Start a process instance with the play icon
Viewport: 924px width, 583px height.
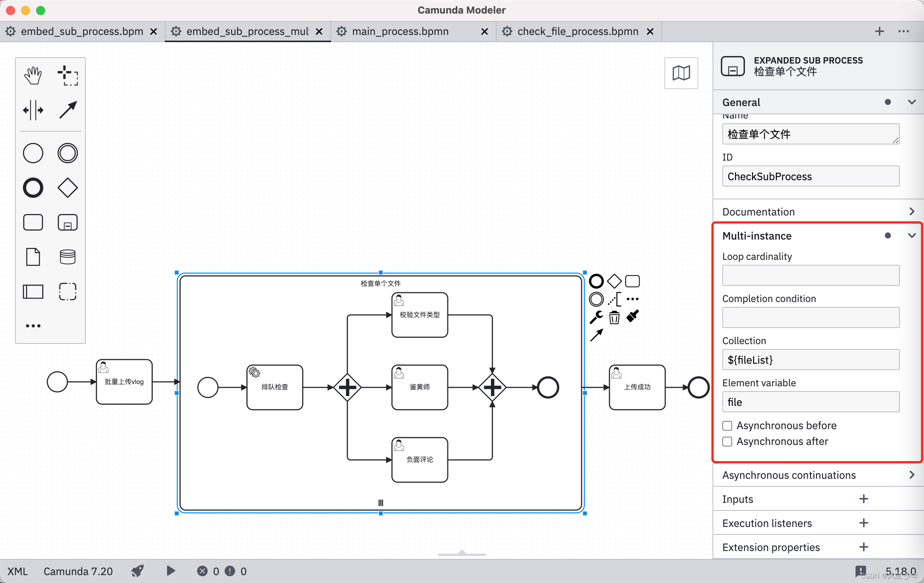click(x=171, y=571)
